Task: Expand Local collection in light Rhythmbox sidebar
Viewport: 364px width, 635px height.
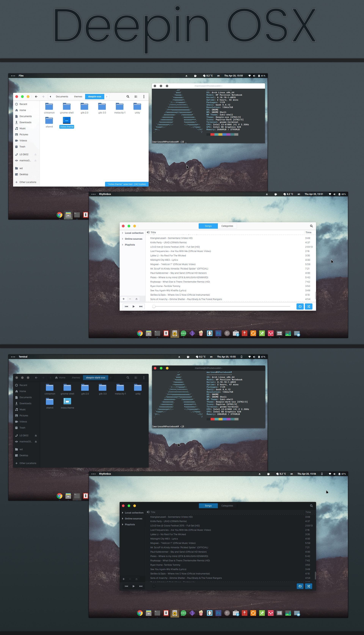Action: tap(123, 233)
